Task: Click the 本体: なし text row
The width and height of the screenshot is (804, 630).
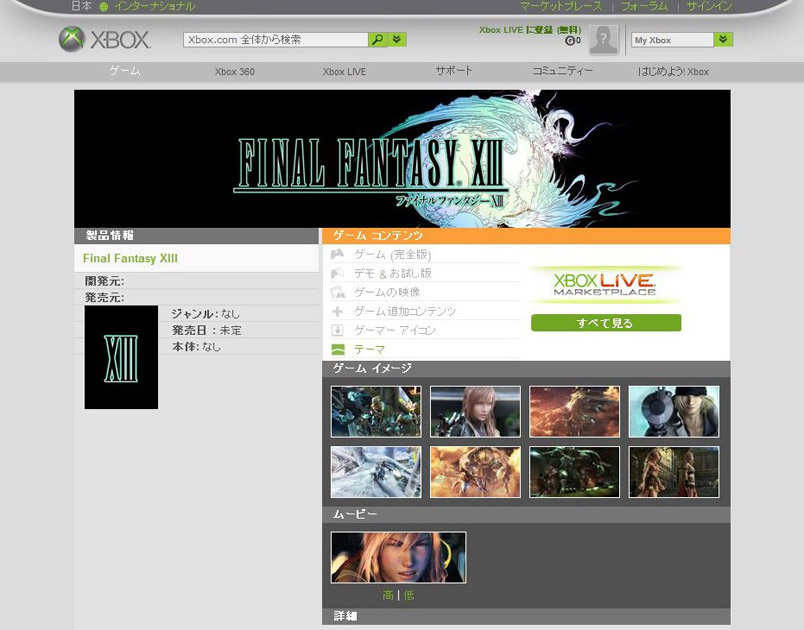Action: [196, 347]
